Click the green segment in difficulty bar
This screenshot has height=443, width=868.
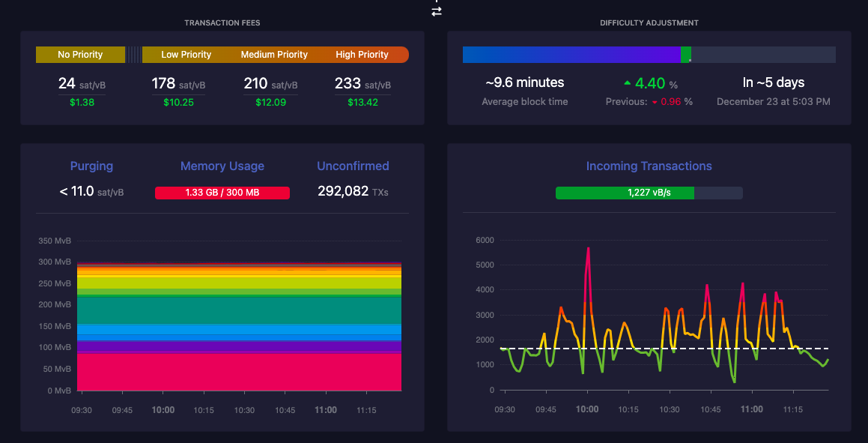tap(686, 54)
